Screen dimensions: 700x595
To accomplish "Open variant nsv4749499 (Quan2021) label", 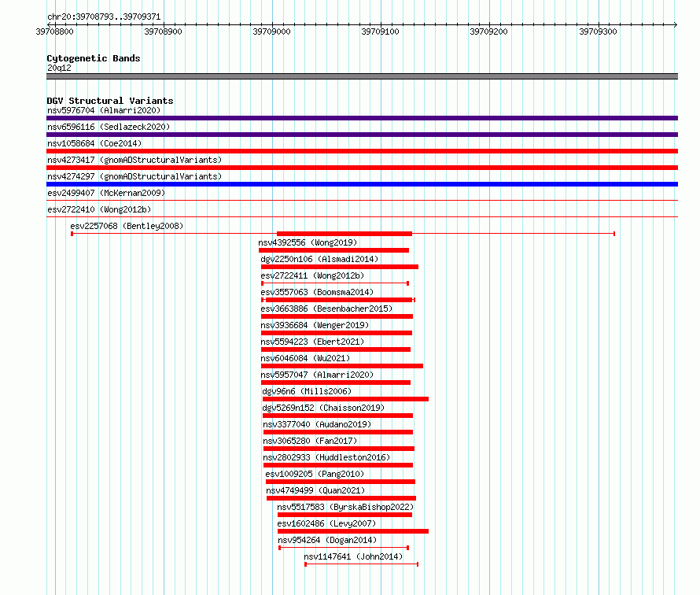I will 315,490.
